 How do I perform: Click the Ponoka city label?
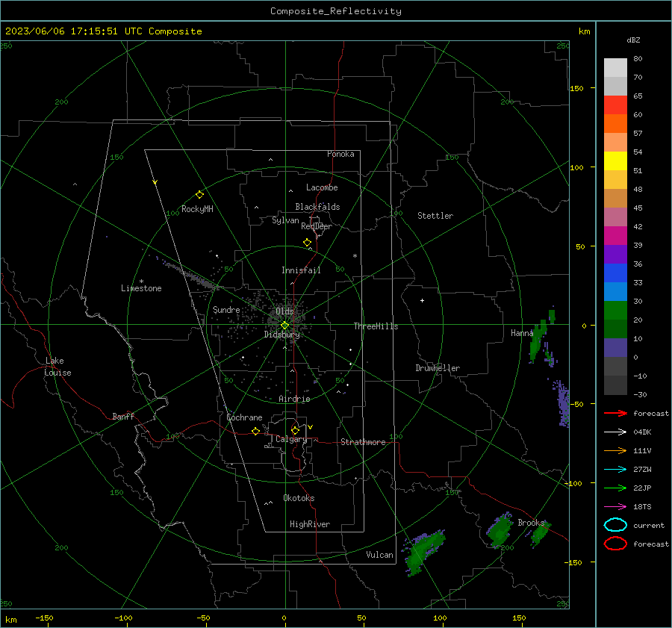340,154
